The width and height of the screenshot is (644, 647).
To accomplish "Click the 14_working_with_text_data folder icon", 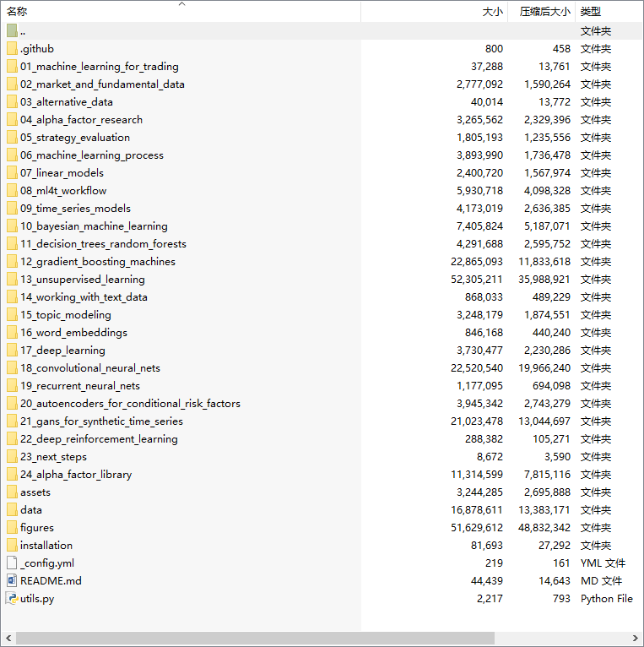I will (x=12, y=296).
